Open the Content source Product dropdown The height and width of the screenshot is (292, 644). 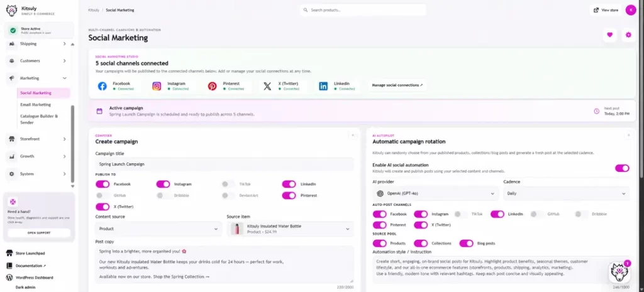(x=158, y=229)
